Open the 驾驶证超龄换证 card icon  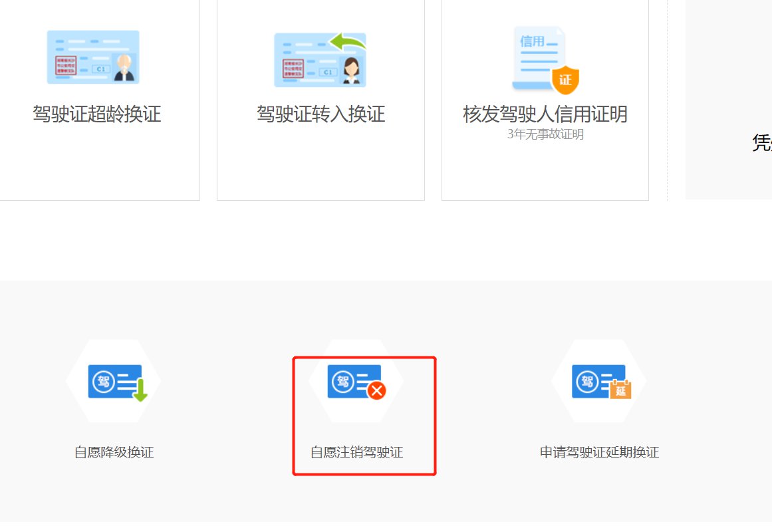93,57
